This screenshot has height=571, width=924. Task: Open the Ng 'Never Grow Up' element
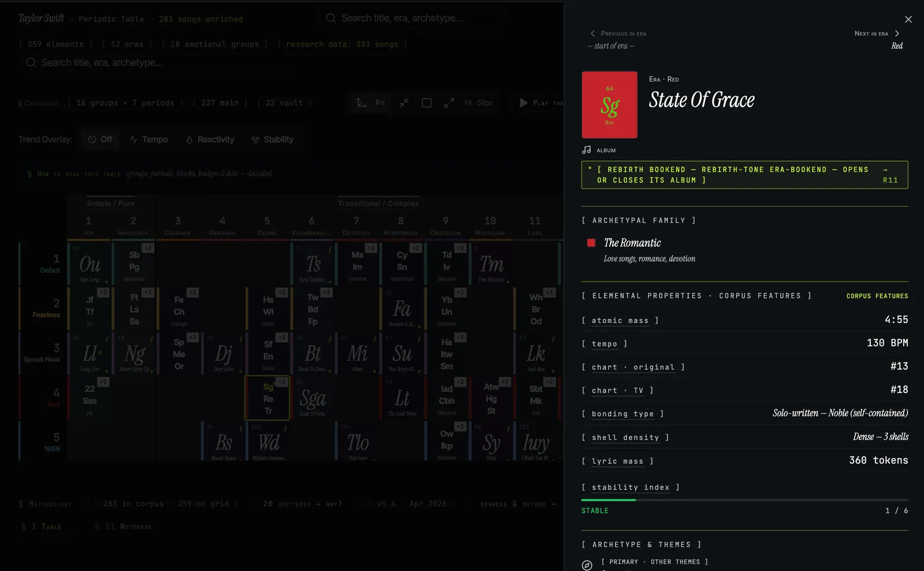tap(134, 354)
